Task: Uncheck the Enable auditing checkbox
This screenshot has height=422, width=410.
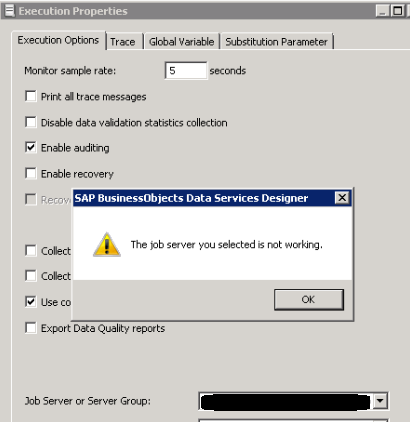Action: (x=31, y=147)
